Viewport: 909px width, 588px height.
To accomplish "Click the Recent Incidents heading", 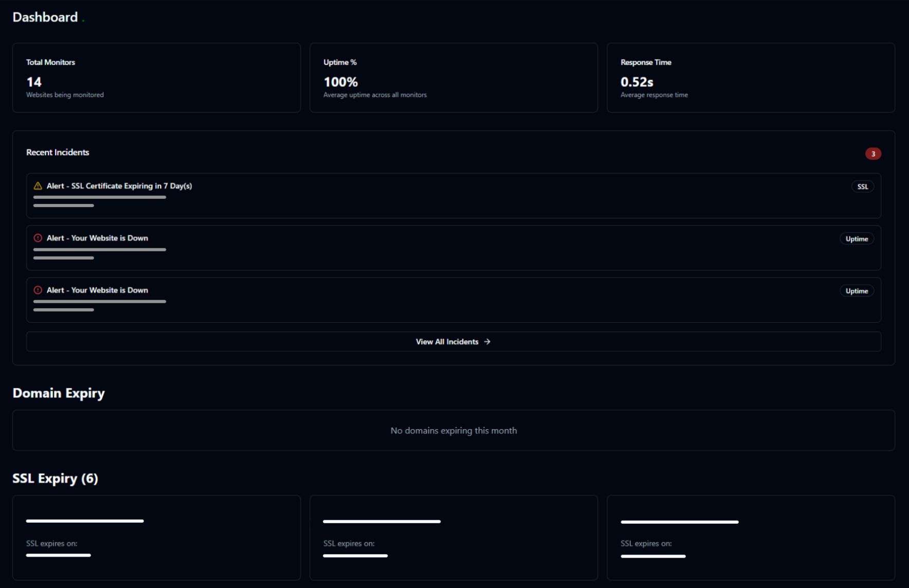I will tap(58, 152).
